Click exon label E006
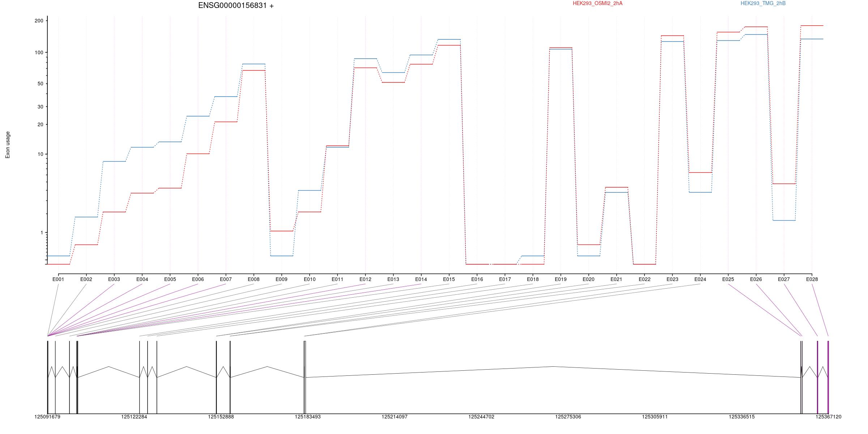Viewport: 868px width, 434px height. (198, 279)
